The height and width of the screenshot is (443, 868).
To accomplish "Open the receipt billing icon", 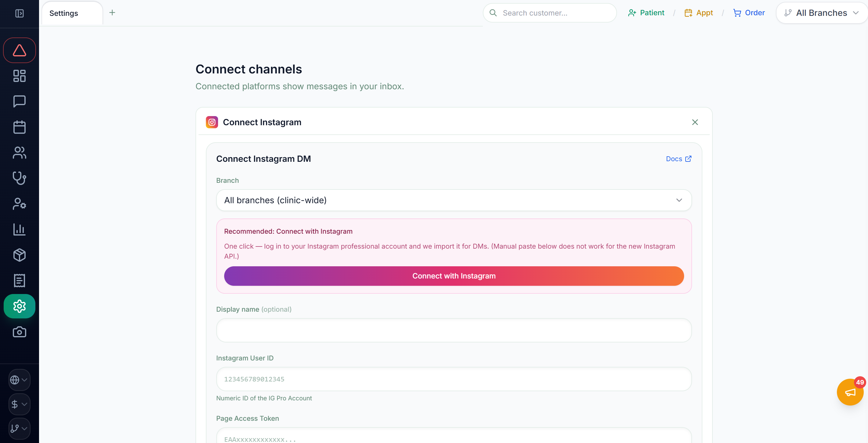I will coord(19,281).
